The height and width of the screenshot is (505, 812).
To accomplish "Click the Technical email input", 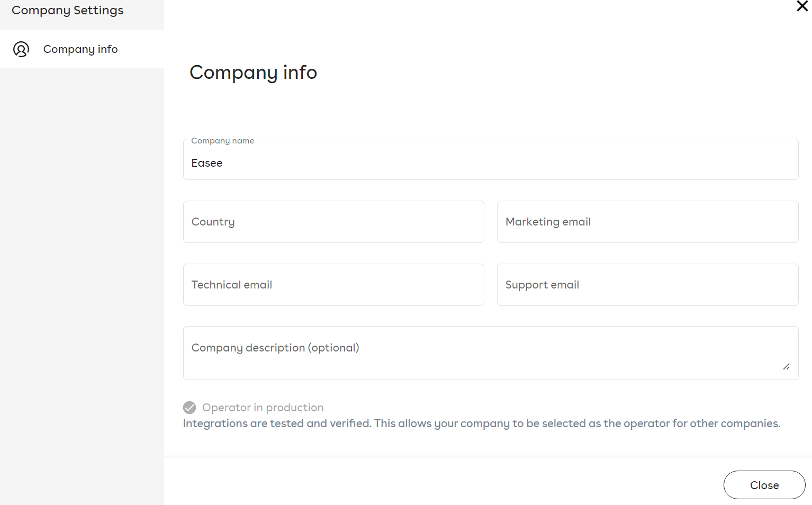I will [x=333, y=285].
